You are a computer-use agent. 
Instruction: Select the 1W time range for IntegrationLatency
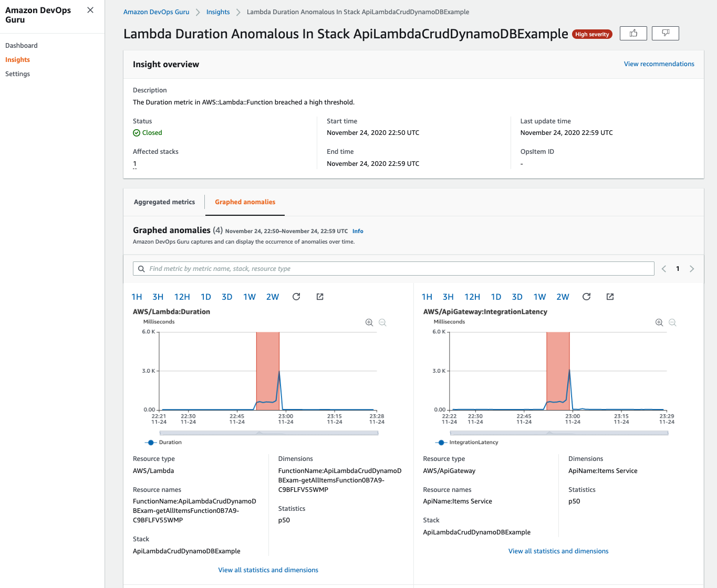[539, 297]
